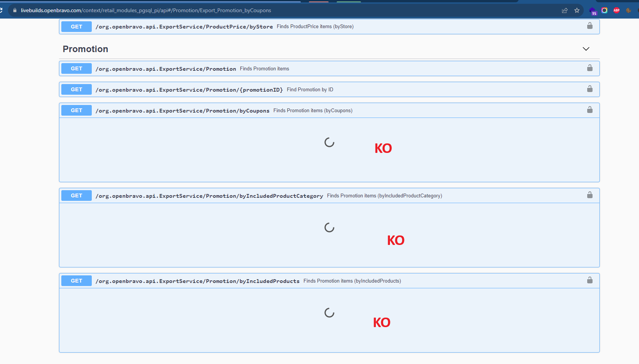Click "Finds Promotion items (byIncludedProductCategory)" description

point(385,196)
